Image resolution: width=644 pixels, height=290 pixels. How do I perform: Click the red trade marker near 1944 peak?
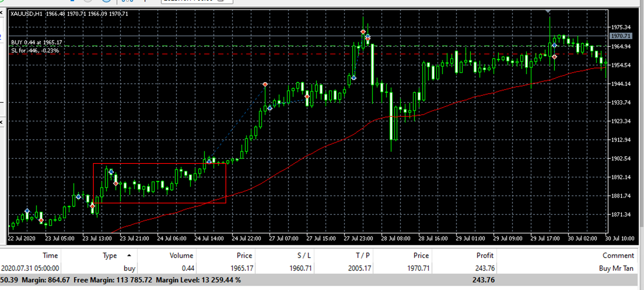[265, 85]
